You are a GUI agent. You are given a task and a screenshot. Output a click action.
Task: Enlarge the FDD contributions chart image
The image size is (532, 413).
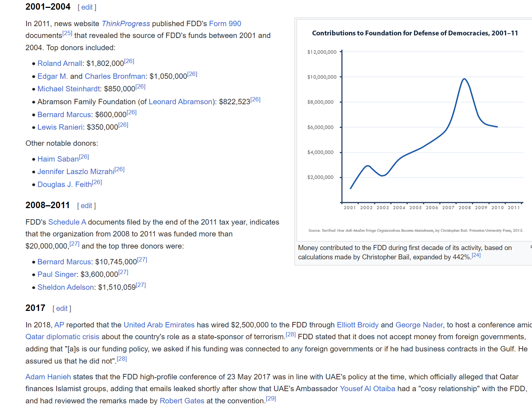tap(415, 130)
